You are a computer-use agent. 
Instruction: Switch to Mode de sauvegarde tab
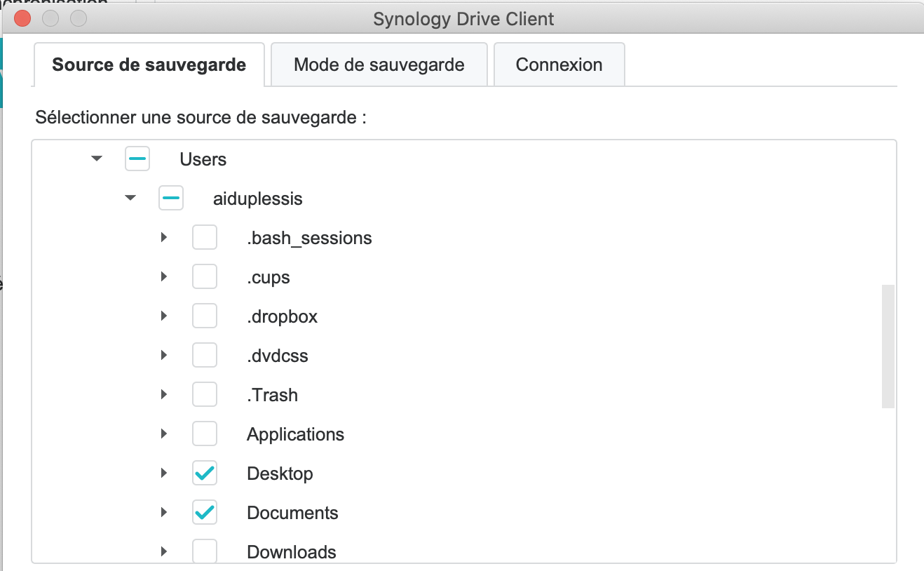pos(379,65)
